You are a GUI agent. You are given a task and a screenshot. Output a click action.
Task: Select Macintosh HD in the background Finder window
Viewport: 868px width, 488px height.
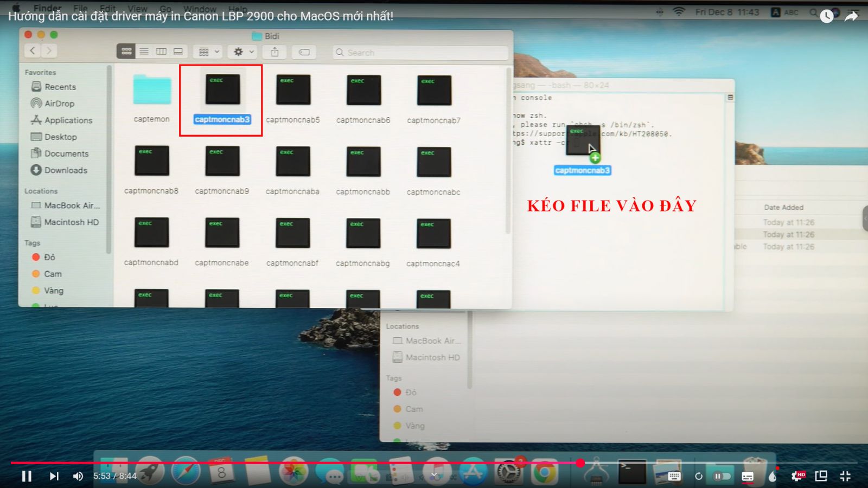(426, 357)
